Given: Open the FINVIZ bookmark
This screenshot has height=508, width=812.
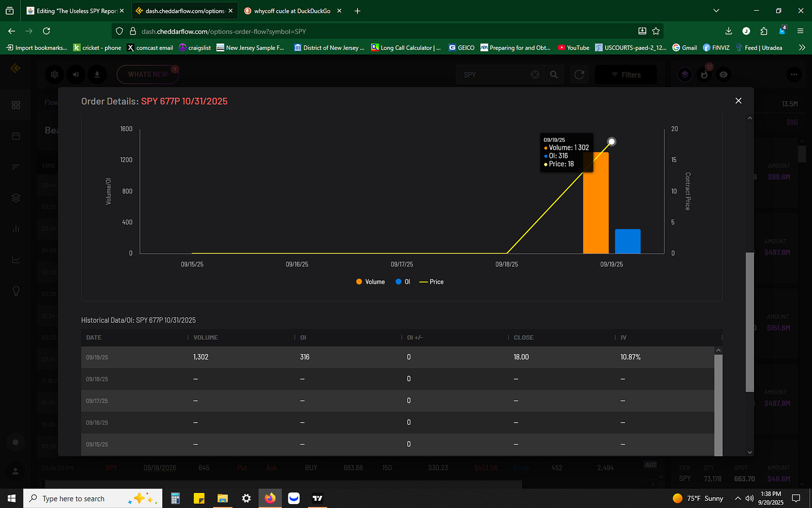Looking at the screenshot, I should point(716,47).
